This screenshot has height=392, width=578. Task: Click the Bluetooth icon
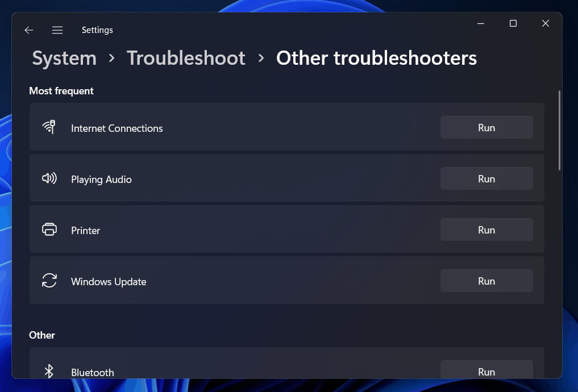(49, 372)
